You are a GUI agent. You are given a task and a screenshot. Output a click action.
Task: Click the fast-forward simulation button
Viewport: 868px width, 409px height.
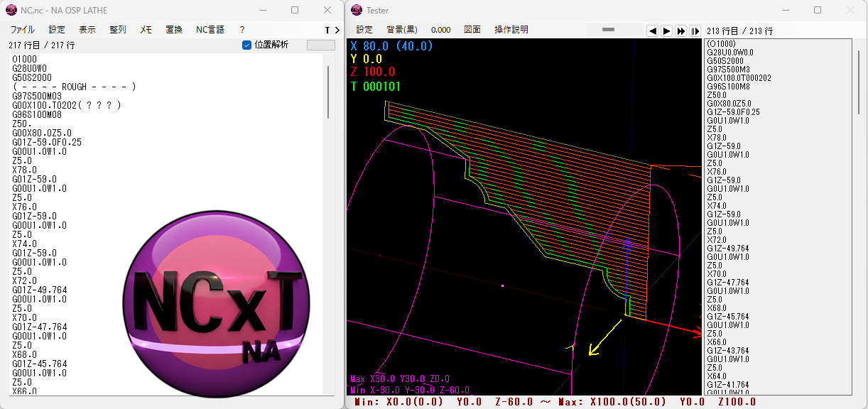tap(680, 31)
